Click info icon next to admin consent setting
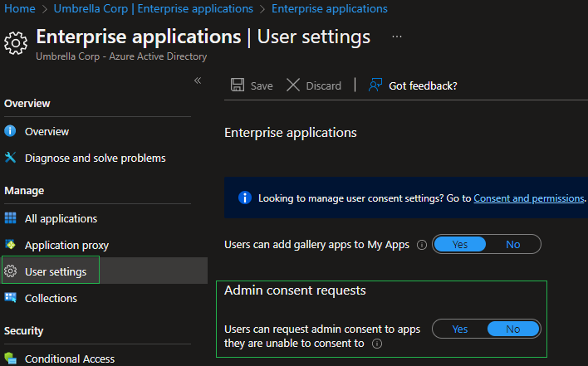The image size is (588, 366). tap(377, 344)
